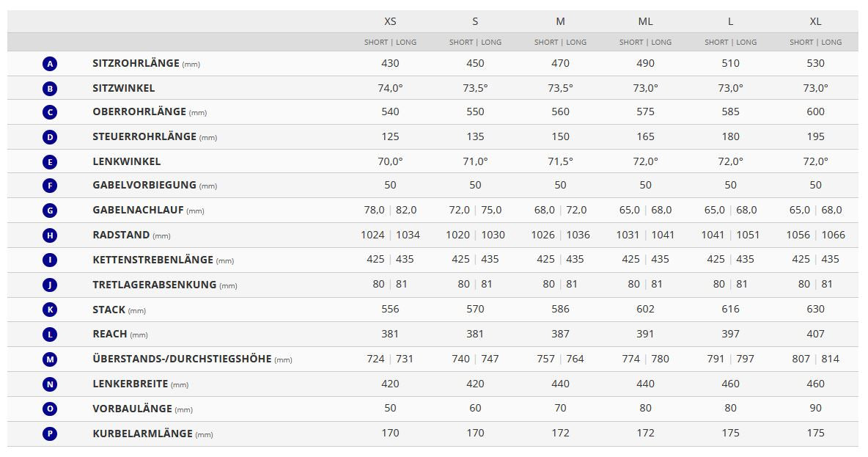868x457 pixels.
Task: Select the C badge for Oberrohrlänge
Action: pyautogui.click(x=50, y=112)
